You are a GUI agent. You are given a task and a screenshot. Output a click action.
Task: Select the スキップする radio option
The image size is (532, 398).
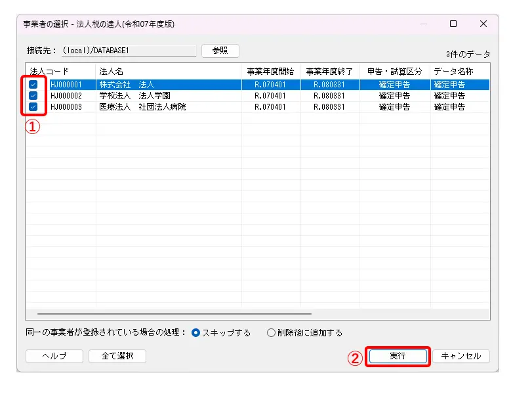coord(195,333)
